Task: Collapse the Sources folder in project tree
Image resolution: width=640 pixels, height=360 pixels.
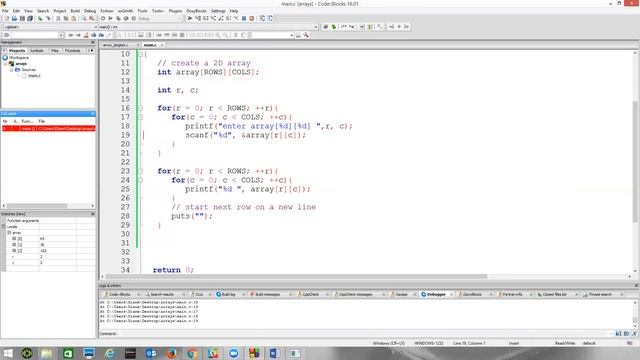Action: pos(12,70)
